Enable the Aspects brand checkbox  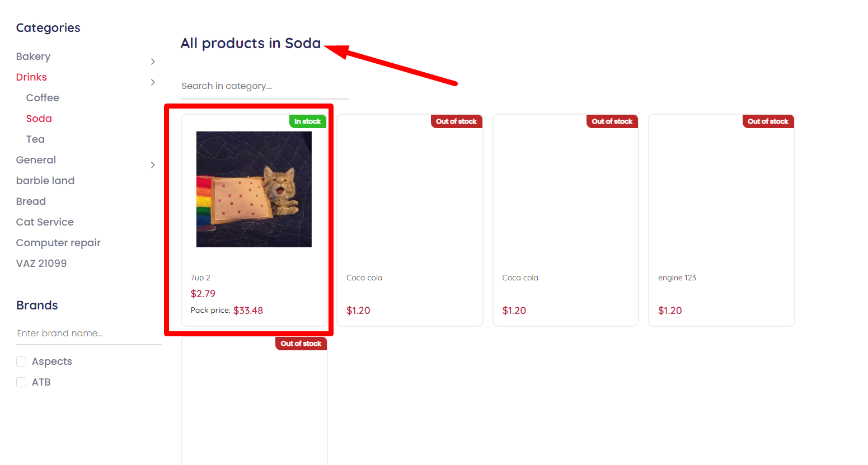pos(21,361)
